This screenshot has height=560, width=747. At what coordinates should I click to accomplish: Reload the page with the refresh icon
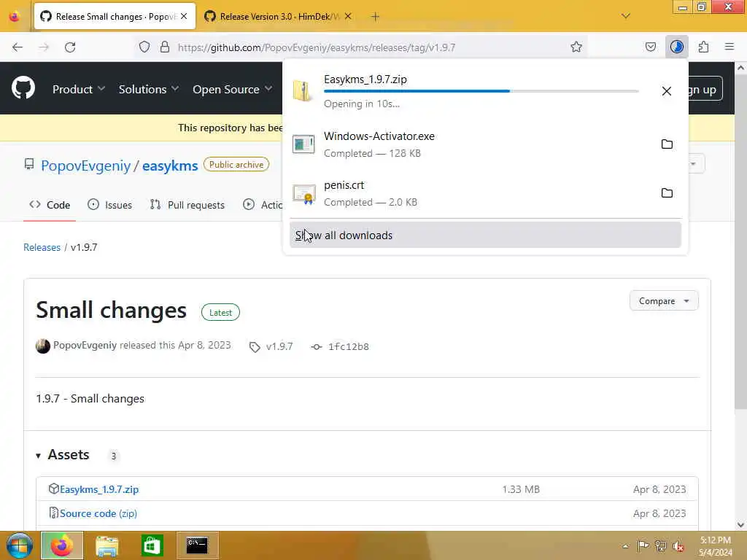click(x=70, y=47)
